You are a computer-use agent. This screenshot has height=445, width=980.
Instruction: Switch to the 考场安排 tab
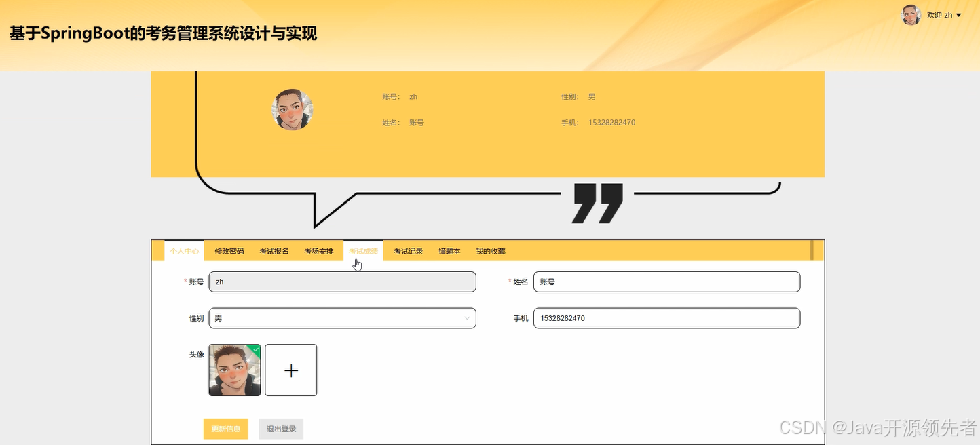tap(319, 250)
